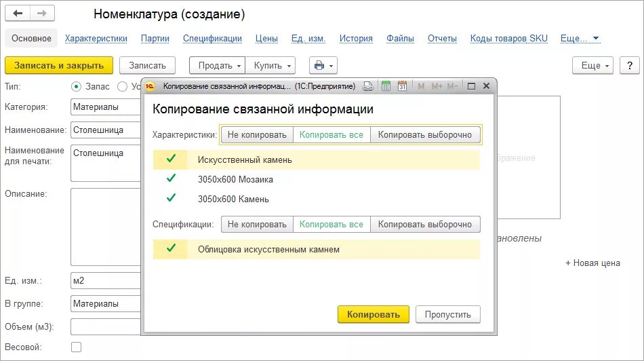
Task: Open the Еще dropdown button in toolbar
Action: (x=592, y=65)
